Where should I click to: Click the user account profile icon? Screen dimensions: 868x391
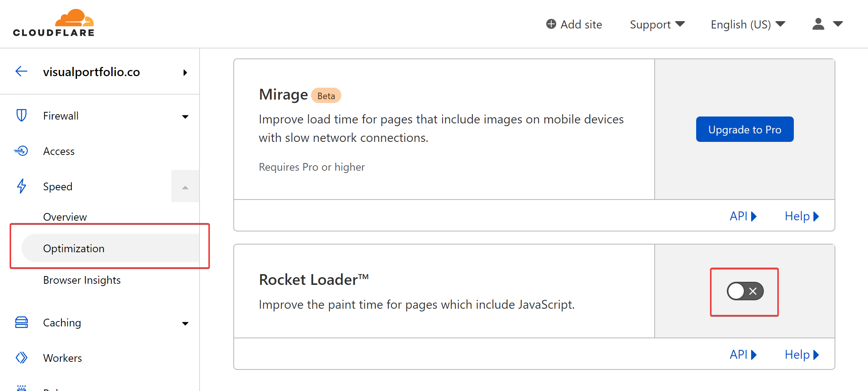point(818,24)
